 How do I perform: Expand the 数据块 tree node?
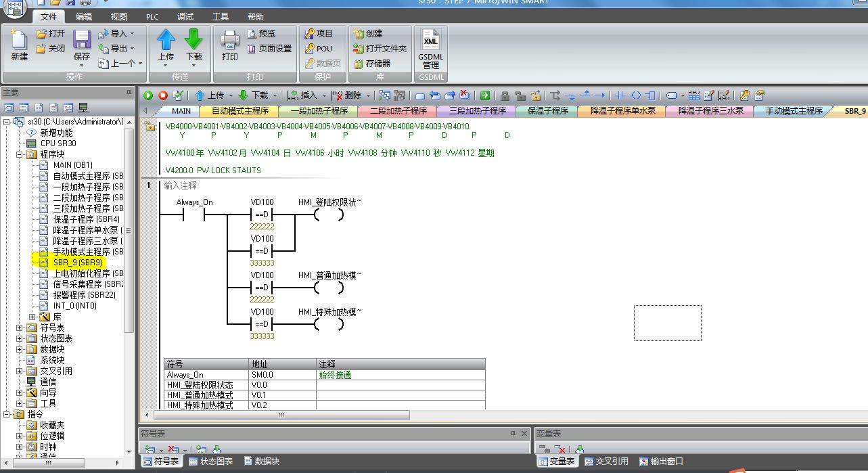coord(20,349)
